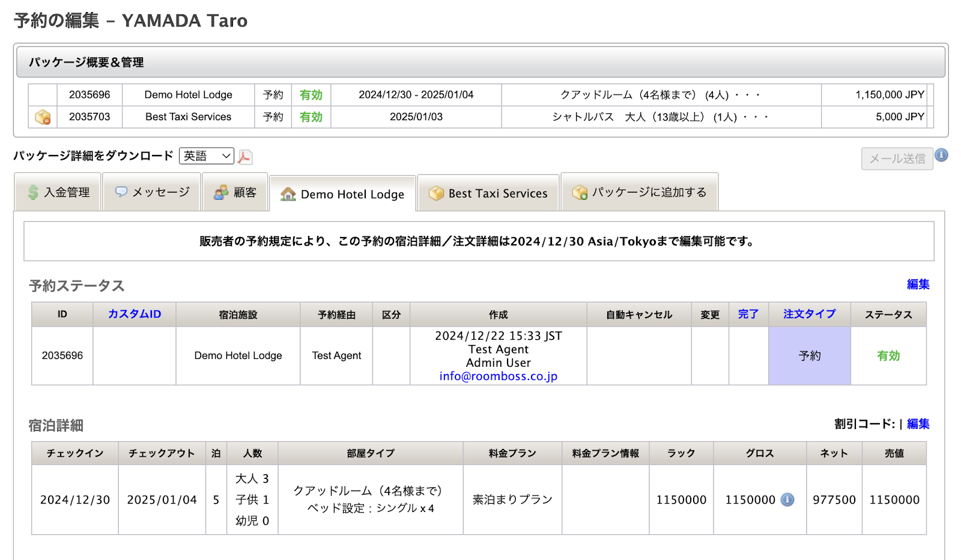Click the purple 予約 order type cell
This screenshot has width=961, height=560.
click(x=809, y=356)
